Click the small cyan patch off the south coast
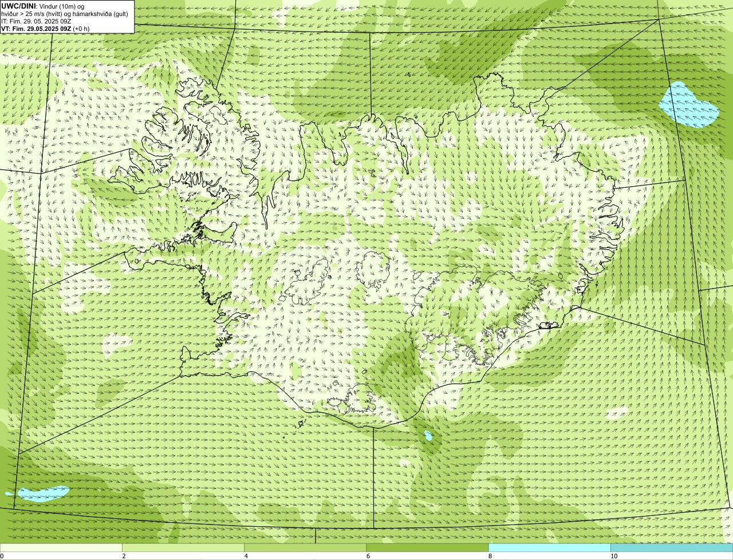The width and height of the screenshot is (733, 560). (428, 436)
